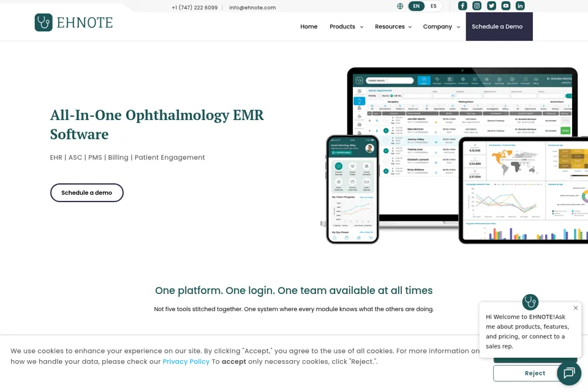Open the Privacy Policy link
588x392 pixels.
coord(186,361)
